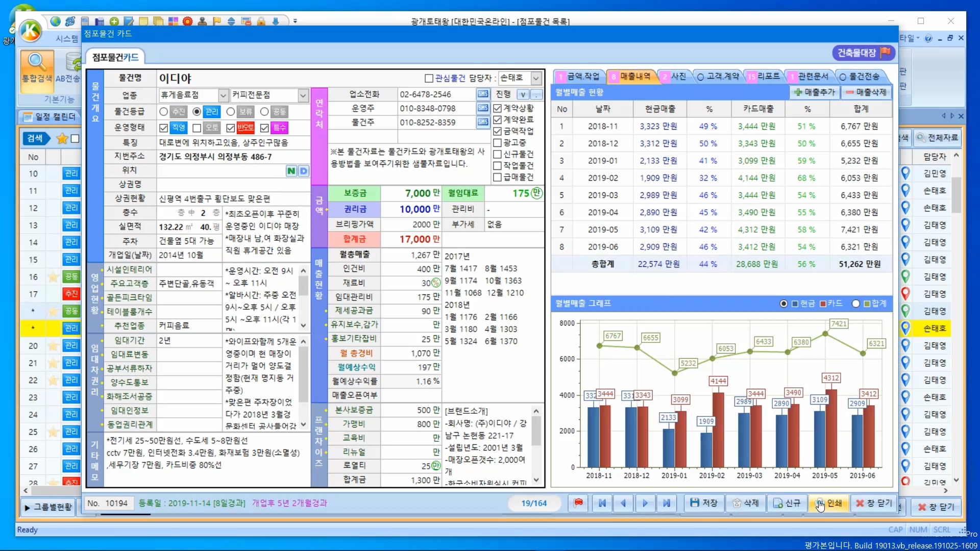Check the 광고중 checkbox
The width and height of the screenshot is (980, 551).
[498, 143]
